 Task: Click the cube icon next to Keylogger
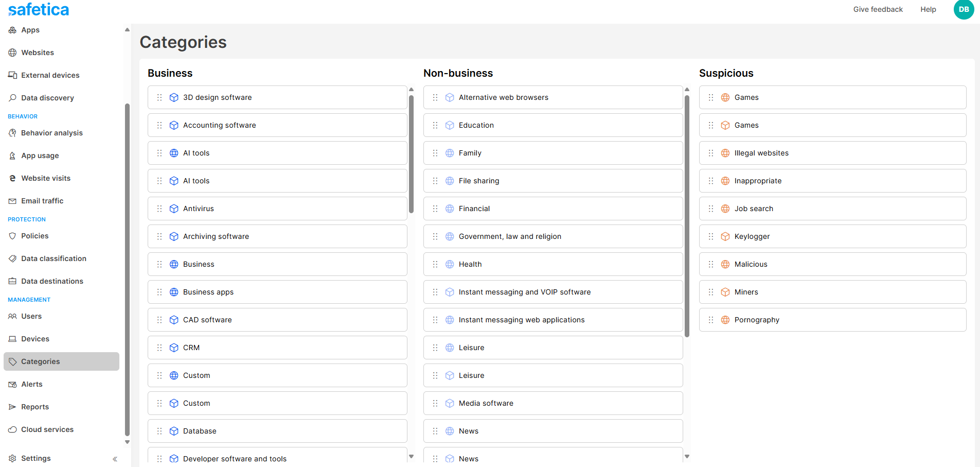[x=725, y=236]
